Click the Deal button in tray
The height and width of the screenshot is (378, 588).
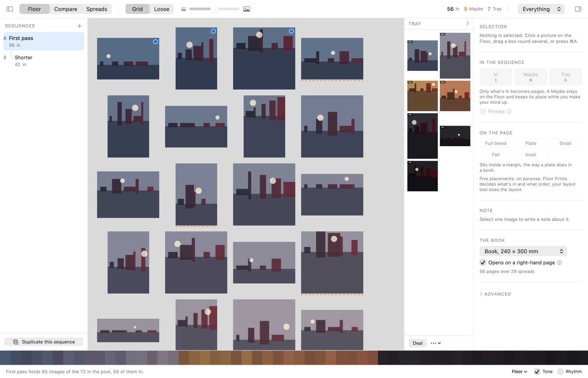pyautogui.click(x=417, y=343)
